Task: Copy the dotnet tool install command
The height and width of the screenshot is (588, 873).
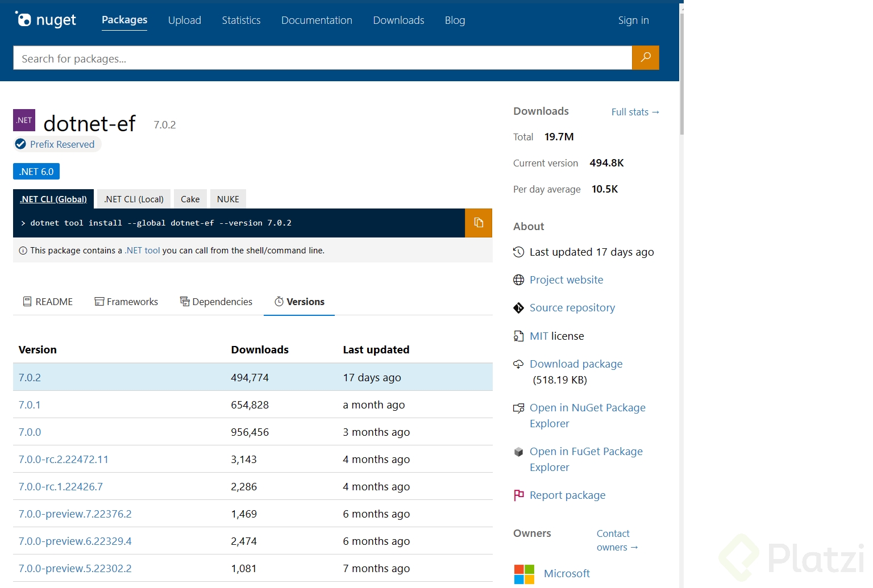Action: point(479,223)
